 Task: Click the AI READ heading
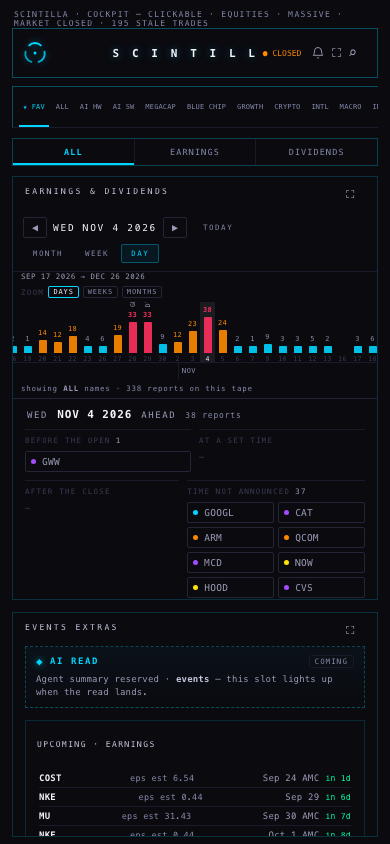pos(74,661)
